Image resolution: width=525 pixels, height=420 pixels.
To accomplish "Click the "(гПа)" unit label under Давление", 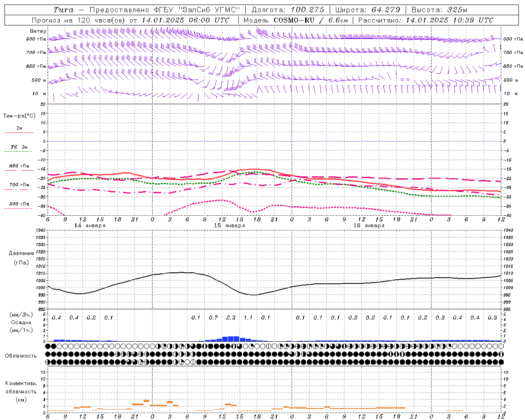I will (21, 262).
